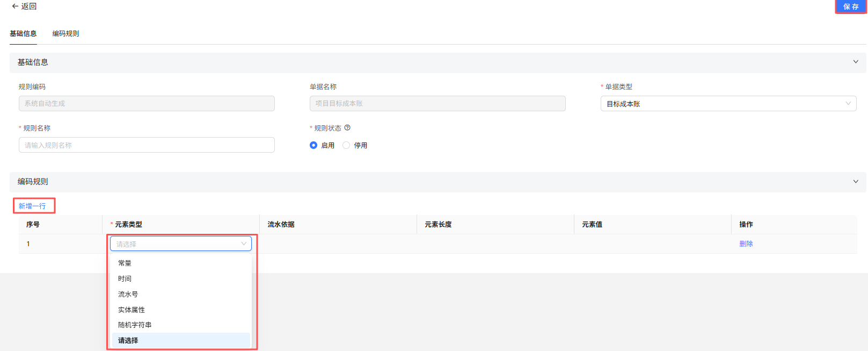Switch to the 编码规则 tab
868x351 pixels.
tap(65, 33)
